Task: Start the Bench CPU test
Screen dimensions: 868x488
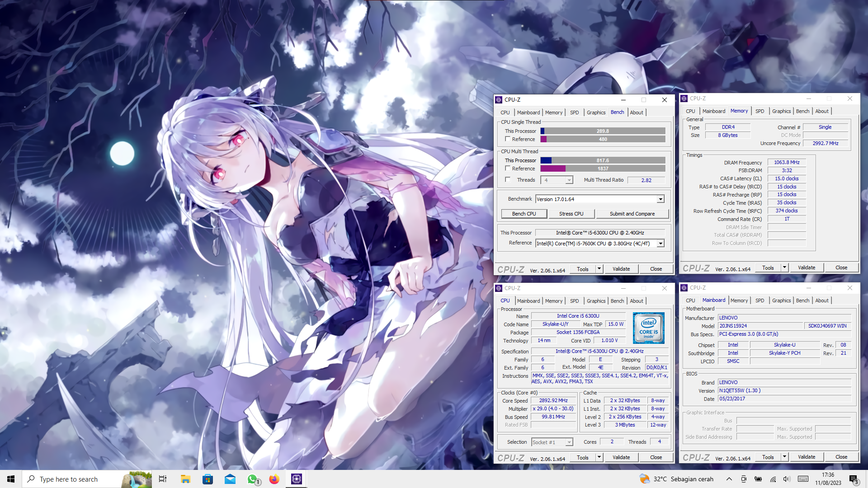Action: [524, 214]
